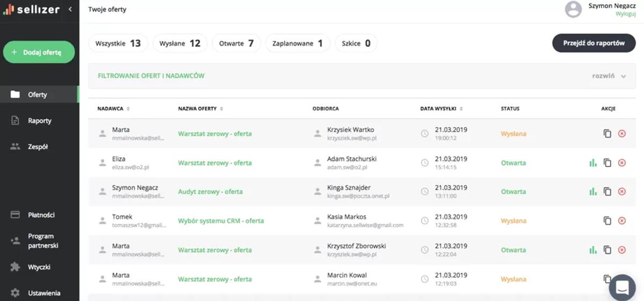Sort the table by Nazwa oferty column

pos(201,108)
